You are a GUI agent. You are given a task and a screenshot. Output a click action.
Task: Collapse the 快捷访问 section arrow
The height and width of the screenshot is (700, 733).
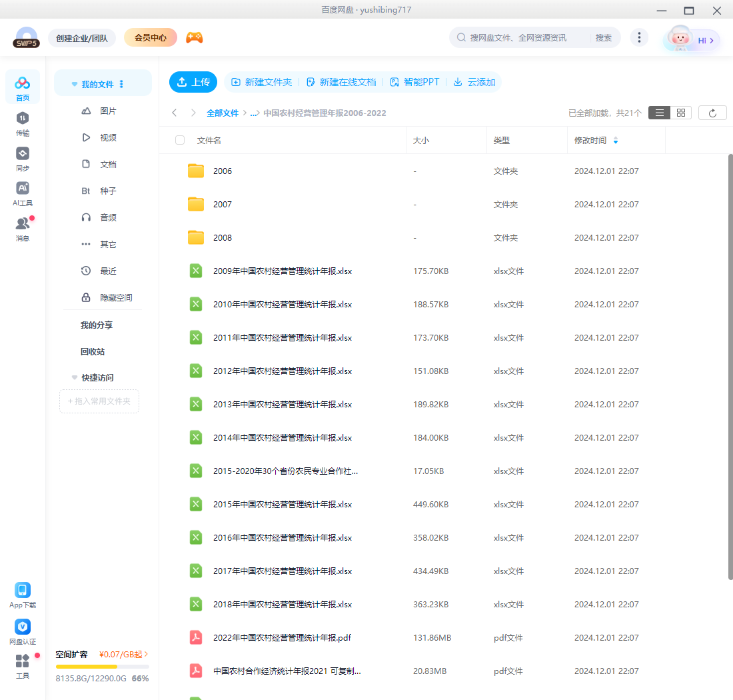(75, 377)
